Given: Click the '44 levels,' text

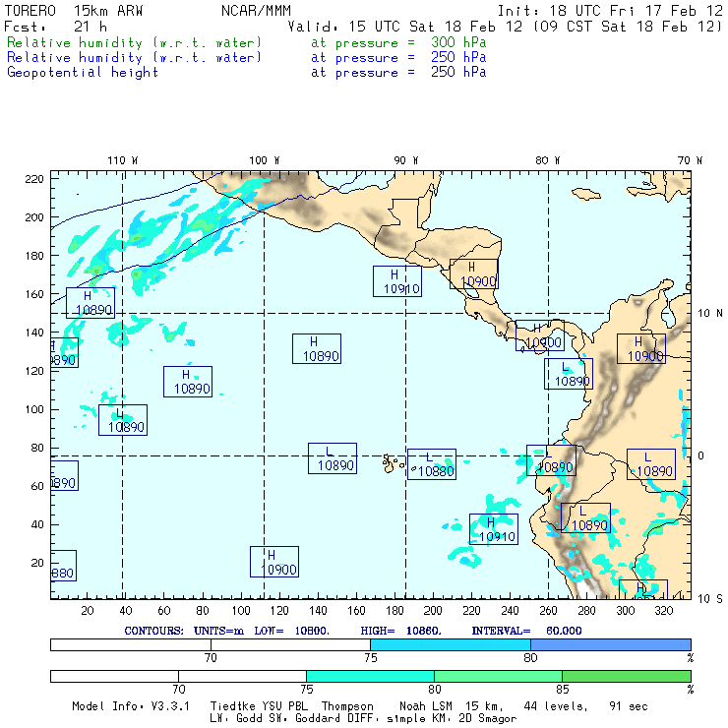Looking at the screenshot, I should (556, 706).
